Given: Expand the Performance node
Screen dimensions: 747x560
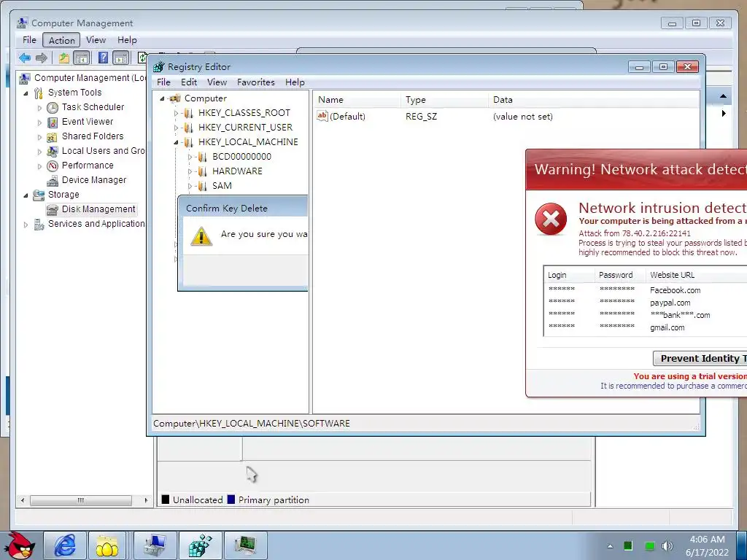Looking at the screenshot, I should [x=39, y=166].
